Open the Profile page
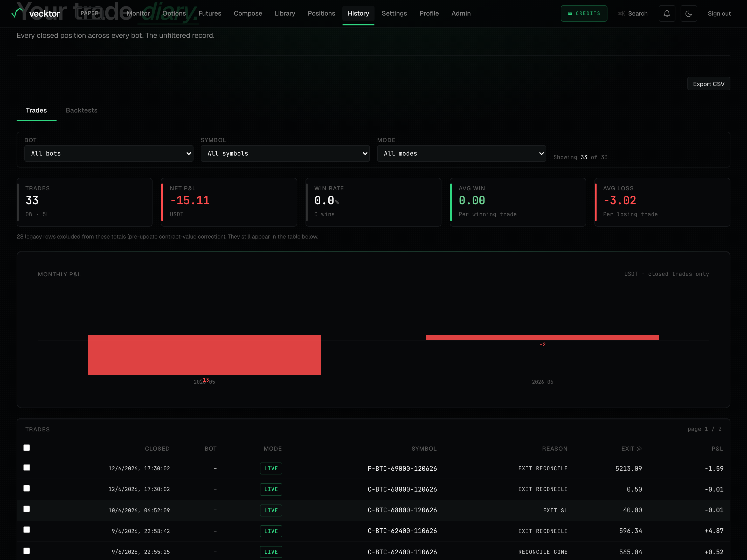Screen dimensions: 747x560 (429, 13)
